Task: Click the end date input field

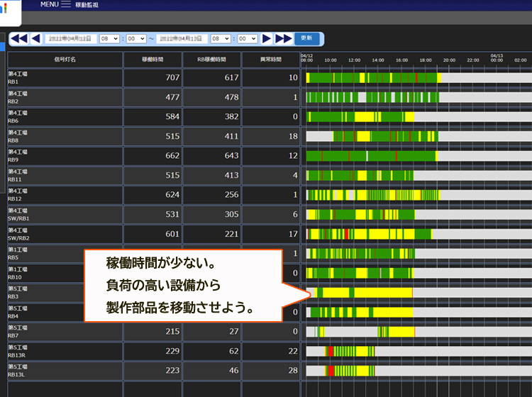Action: [182, 38]
